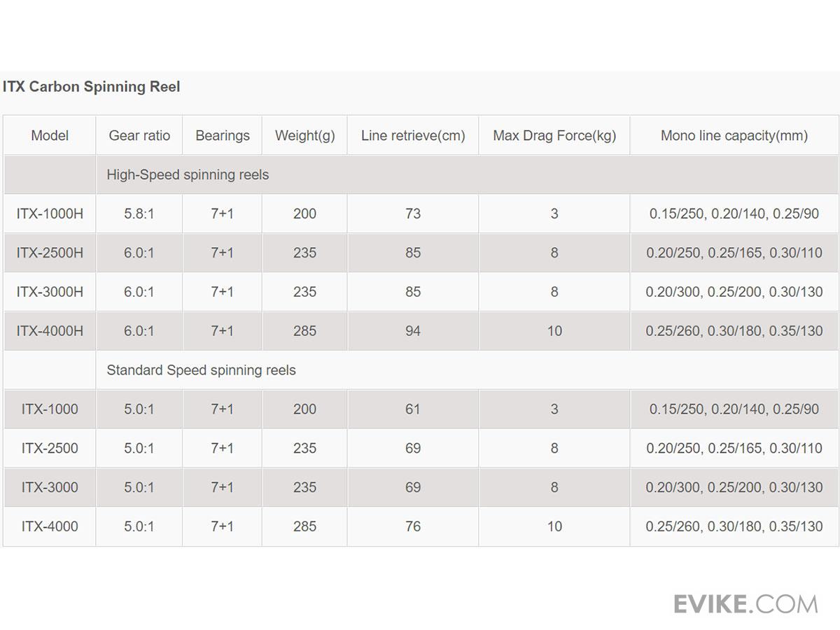Click the ITX-4000H model cell
The height and width of the screenshot is (630, 840).
[x=50, y=331]
